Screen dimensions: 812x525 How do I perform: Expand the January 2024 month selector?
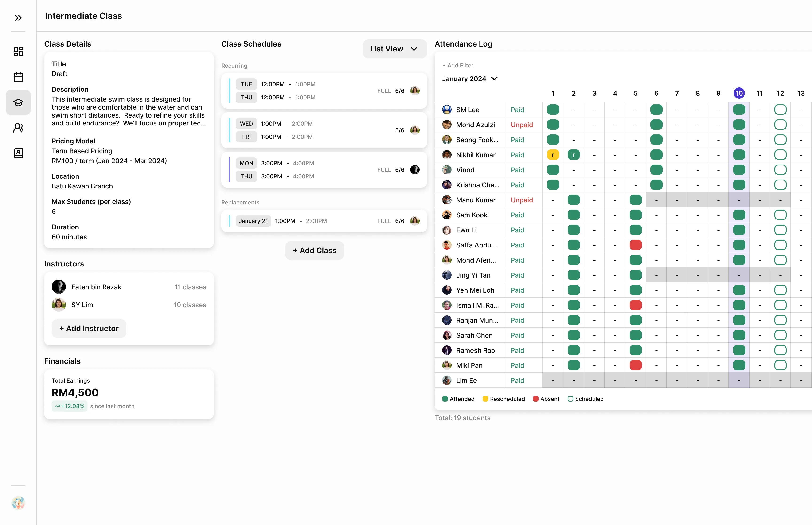click(x=470, y=79)
